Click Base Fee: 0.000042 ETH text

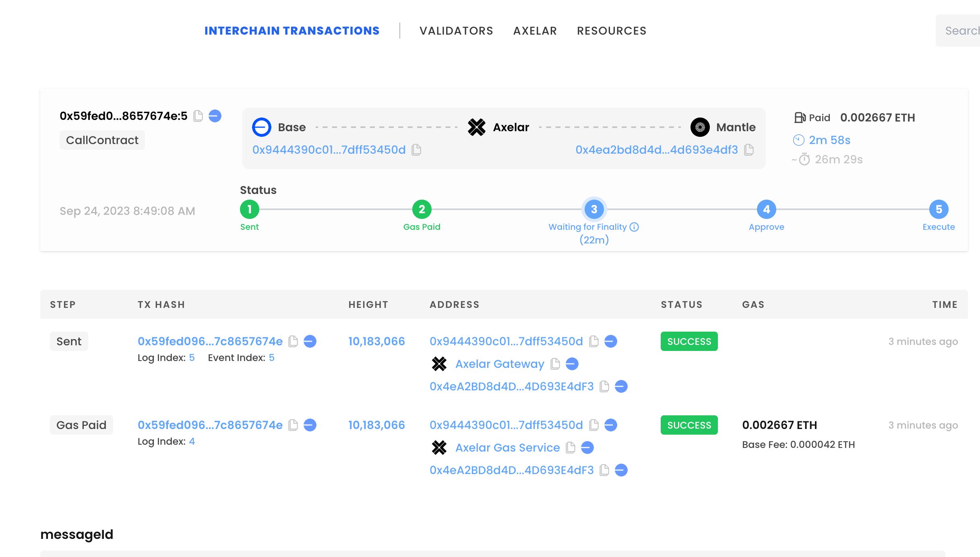click(798, 445)
